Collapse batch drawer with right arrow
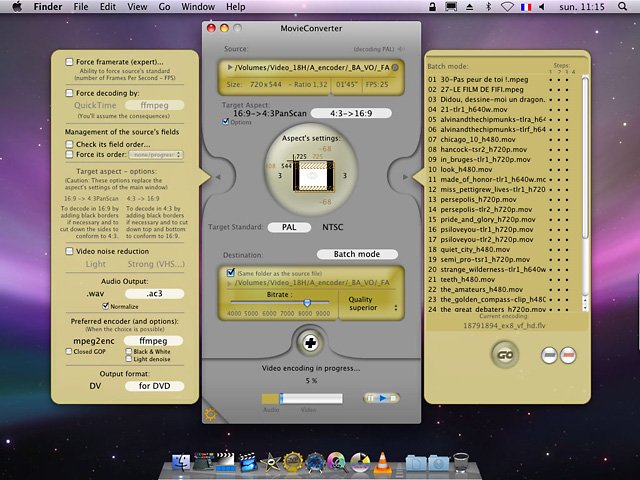Image resolution: width=640 pixels, height=480 pixels. click(x=405, y=177)
